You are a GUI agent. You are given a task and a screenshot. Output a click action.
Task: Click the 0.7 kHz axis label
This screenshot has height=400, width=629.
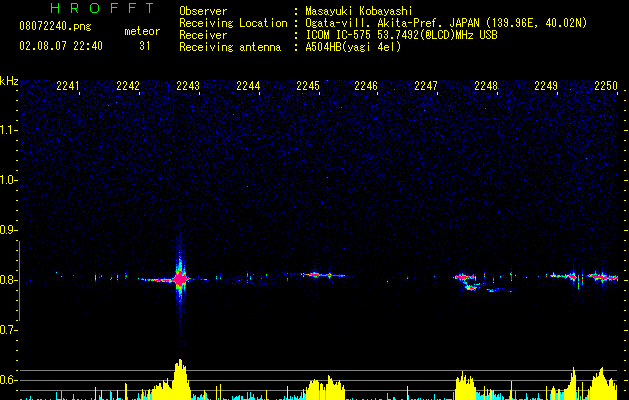tap(8, 330)
